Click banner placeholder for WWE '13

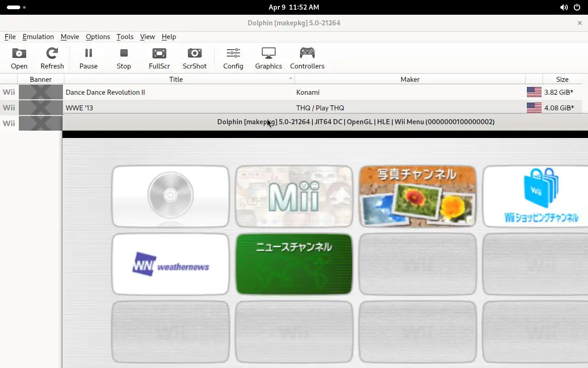coord(41,108)
